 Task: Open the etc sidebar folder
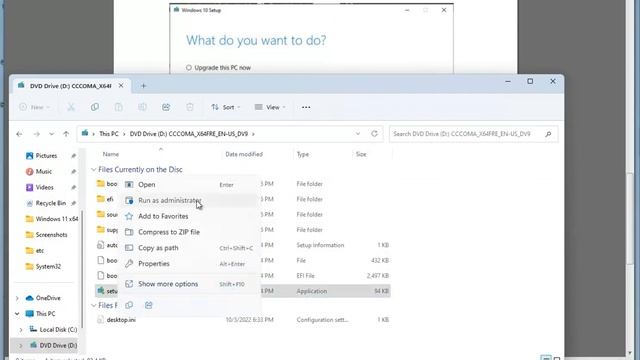tap(35, 251)
